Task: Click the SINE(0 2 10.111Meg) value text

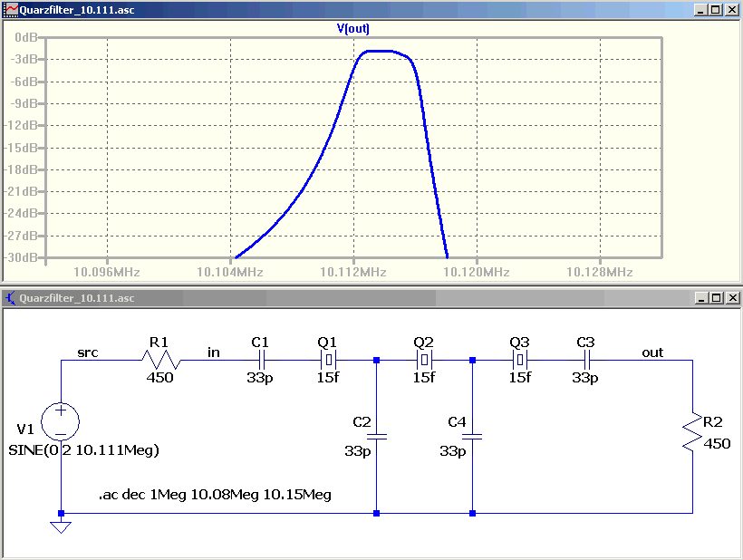Action: (84, 450)
